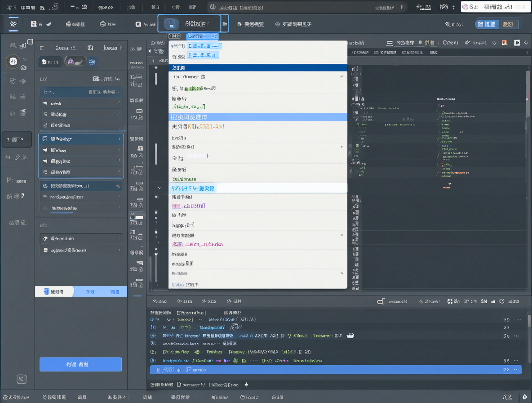The width and height of the screenshot is (532, 403).
Task: Toggle the pill switch with the purple icon
Action: 75,62
